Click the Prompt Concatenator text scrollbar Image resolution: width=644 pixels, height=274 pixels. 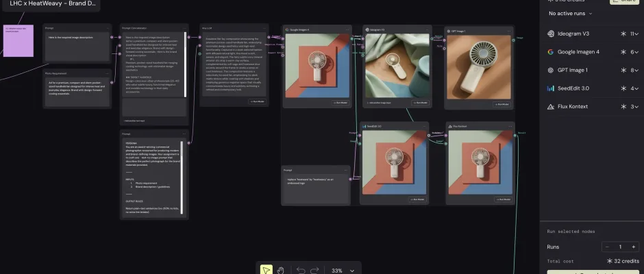point(185,64)
